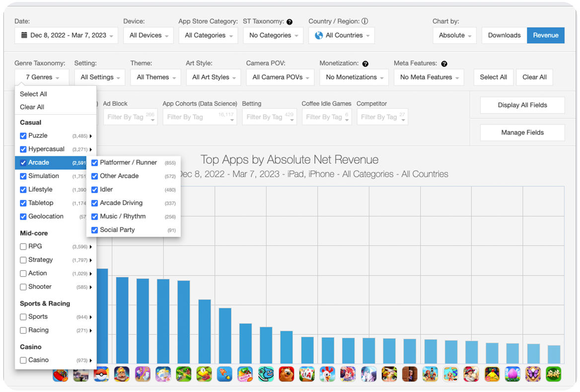580x392 pixels.
Task: Switch chart to Downloads
Action: [504, 36]
